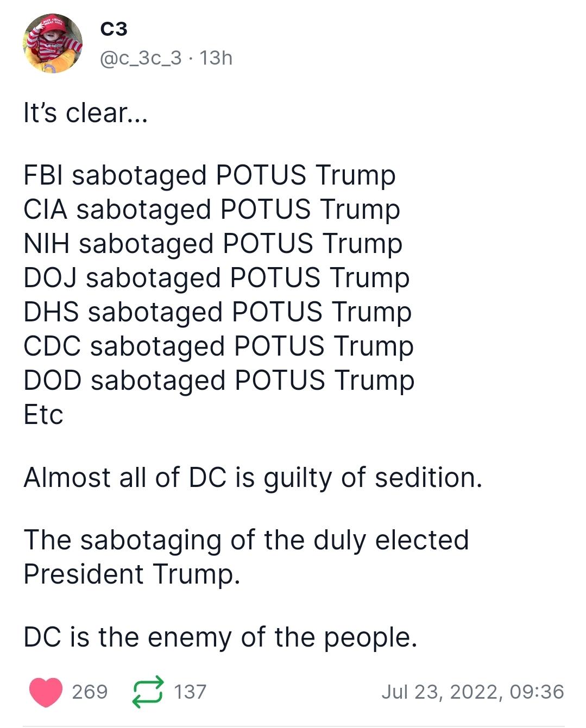View the 269 likes count
This screenshot has width=586, height=728.
click(90, 692)
